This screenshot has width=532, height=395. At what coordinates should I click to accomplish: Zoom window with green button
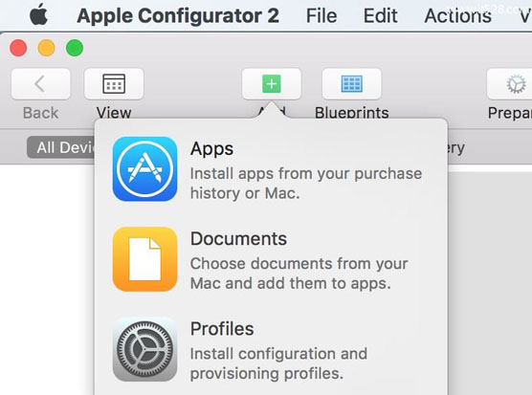(x=75, y=48)
